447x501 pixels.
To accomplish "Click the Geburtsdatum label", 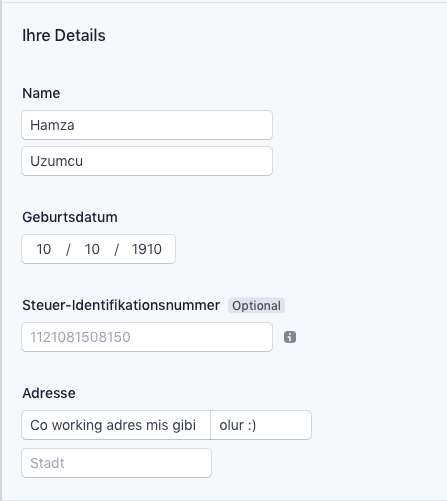I will [70, 217].
